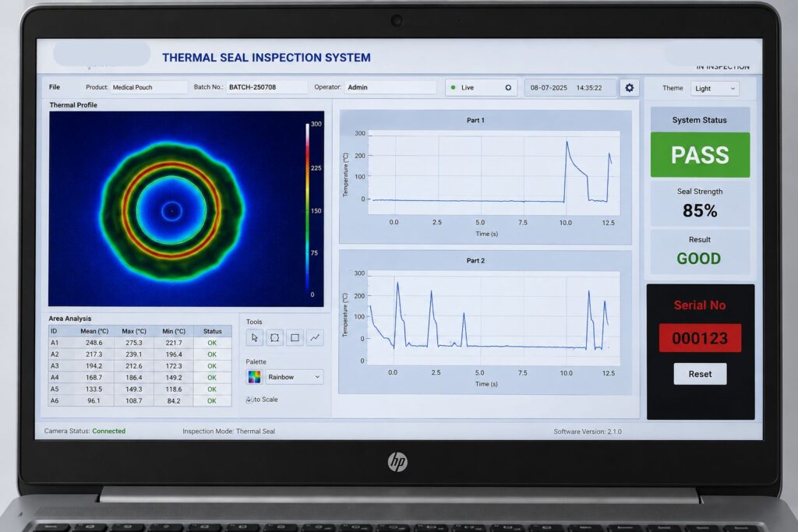Click the max value 108.7

coord(134,401)
